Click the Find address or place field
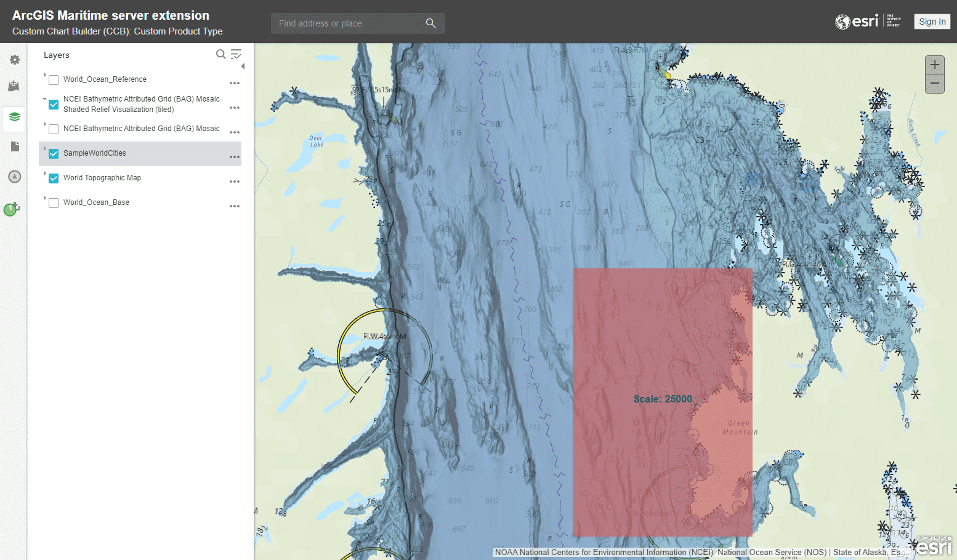 (358, 23)
